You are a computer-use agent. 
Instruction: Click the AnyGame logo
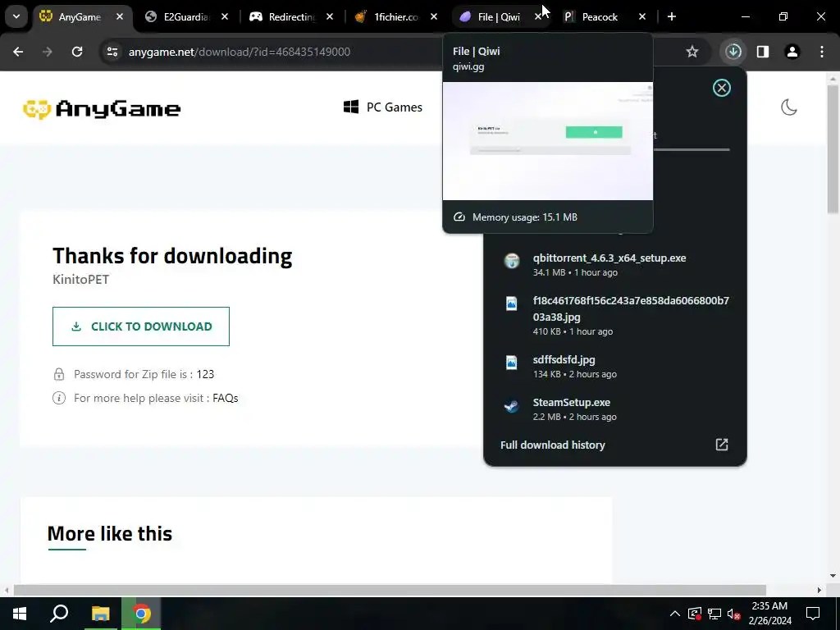[x=102, y=109]
